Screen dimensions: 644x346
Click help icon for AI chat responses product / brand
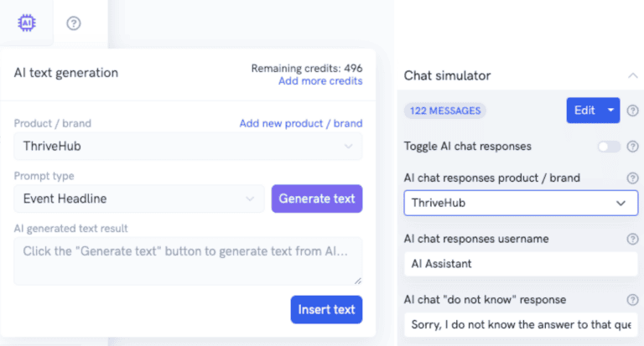pos(632,178)
